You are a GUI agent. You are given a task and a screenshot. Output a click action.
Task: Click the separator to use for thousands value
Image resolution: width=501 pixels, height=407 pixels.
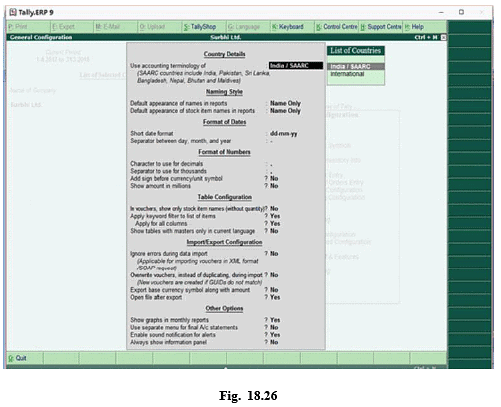tap(271, 171)
